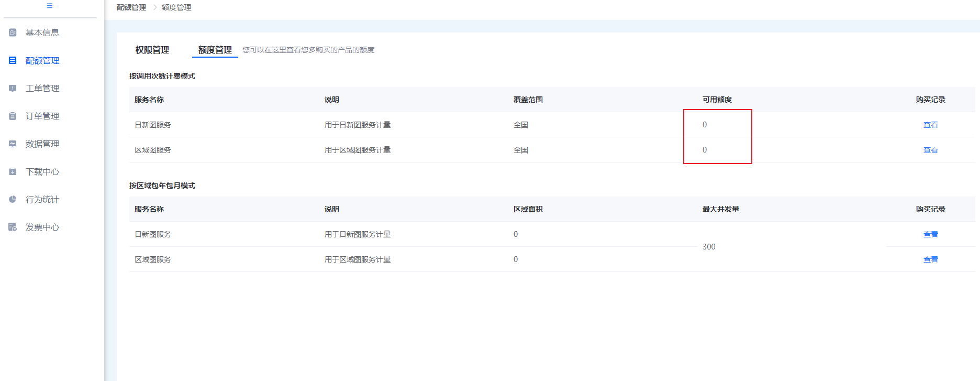Viewport: 980px width, 381px height.
Task: Click the tab hint text 您可以在这里查看
Action: tap(308, 50)
